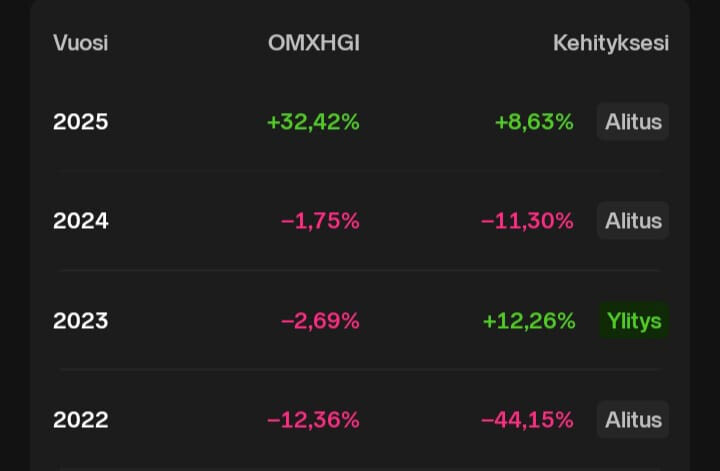Click the Vuosi column header
Image resolution: width=720 pixels, height=471 pixels.
[80, 43]
